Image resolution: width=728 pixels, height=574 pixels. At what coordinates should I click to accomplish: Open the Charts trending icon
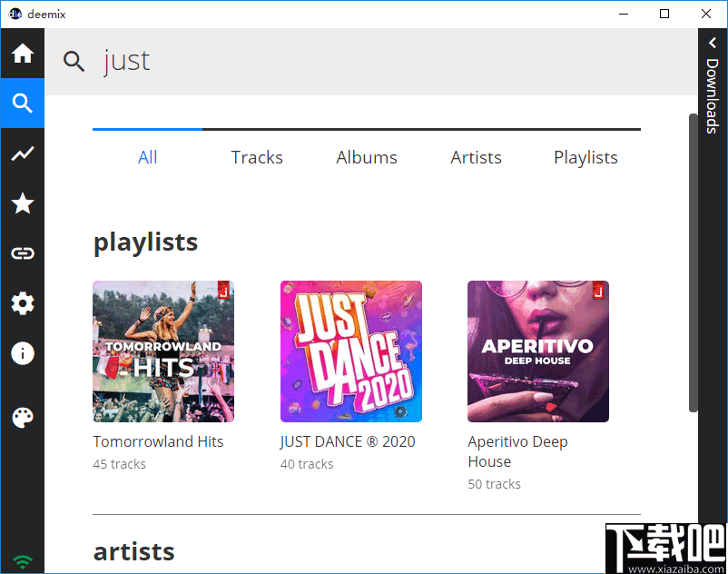pyautogui.click(x=23, y=153)
